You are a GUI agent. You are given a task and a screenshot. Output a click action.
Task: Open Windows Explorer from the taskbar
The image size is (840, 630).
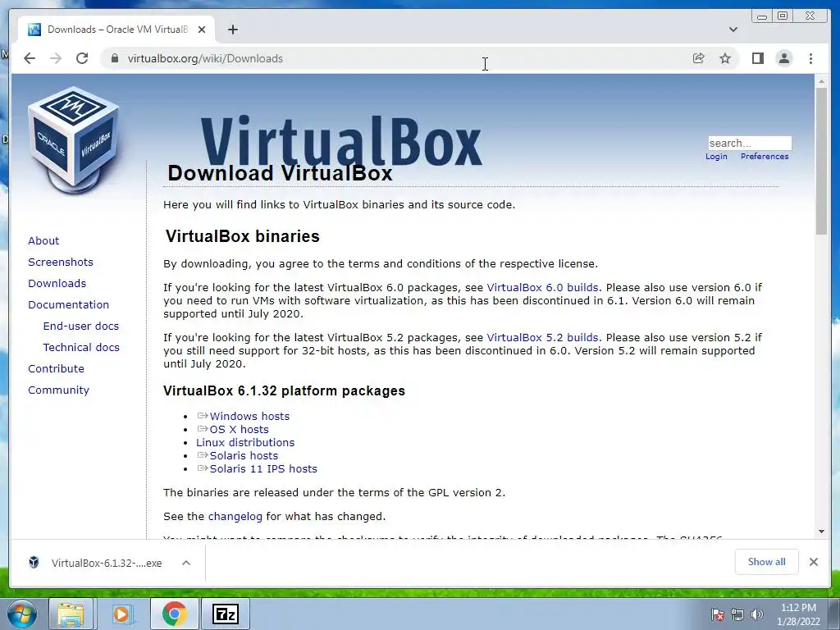click(x=71, y=614)
